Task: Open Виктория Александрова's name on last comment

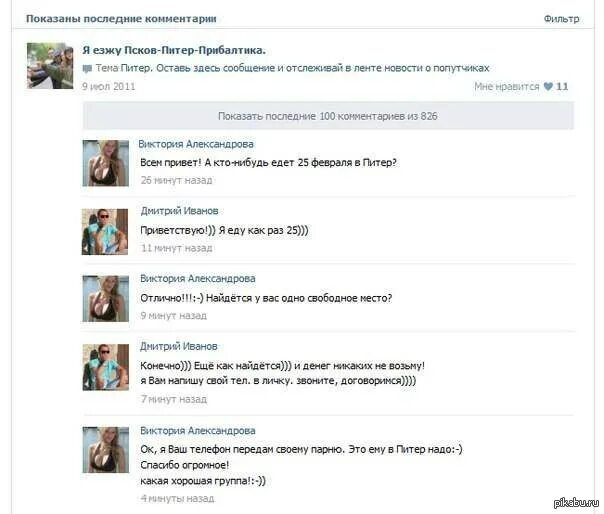Action: [x=198, y=431]
